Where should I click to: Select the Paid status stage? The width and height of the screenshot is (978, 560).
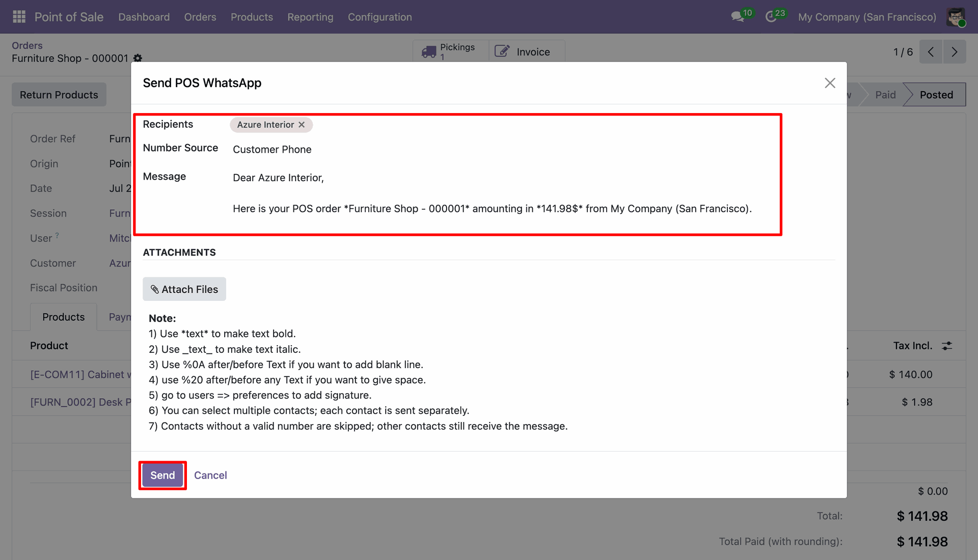point(885,95)
